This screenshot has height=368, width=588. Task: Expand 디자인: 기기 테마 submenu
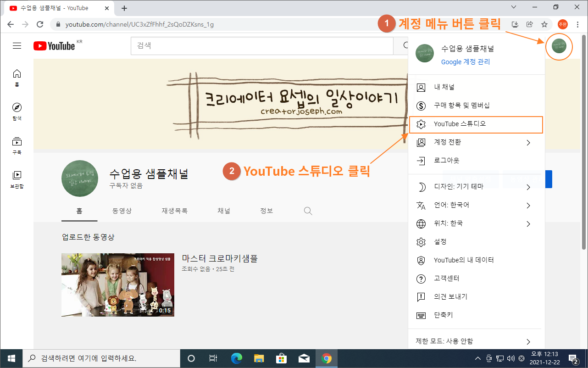point(477,187)
